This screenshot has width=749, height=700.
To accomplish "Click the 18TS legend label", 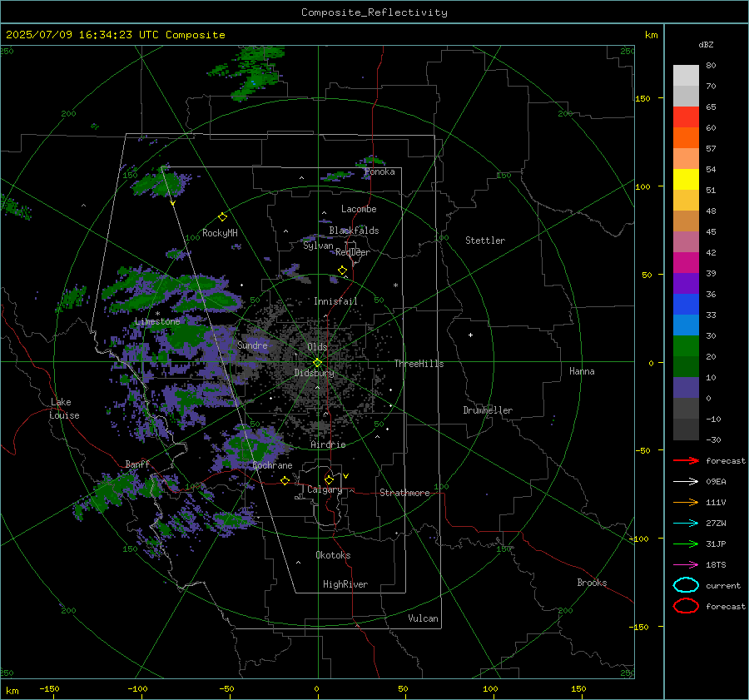I will tap(716, 565).
